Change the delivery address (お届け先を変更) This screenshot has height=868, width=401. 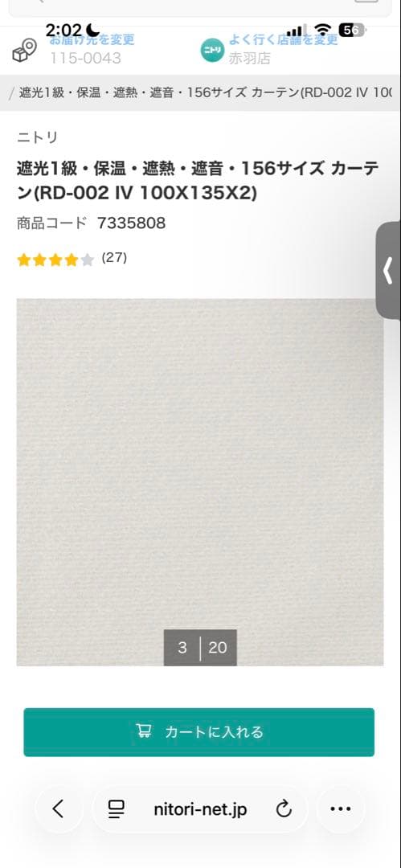[x=92, y=40]
